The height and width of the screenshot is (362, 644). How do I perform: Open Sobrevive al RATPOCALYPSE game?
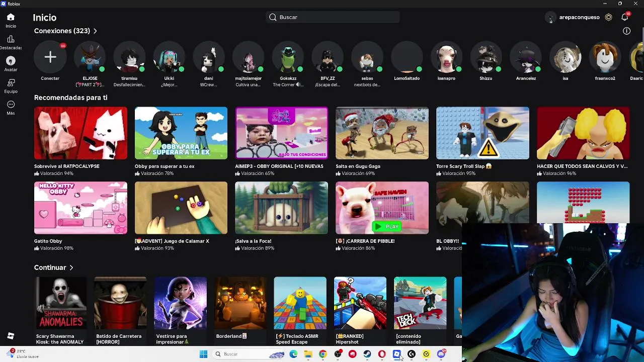pyautogui.click(x=80, y=133)
